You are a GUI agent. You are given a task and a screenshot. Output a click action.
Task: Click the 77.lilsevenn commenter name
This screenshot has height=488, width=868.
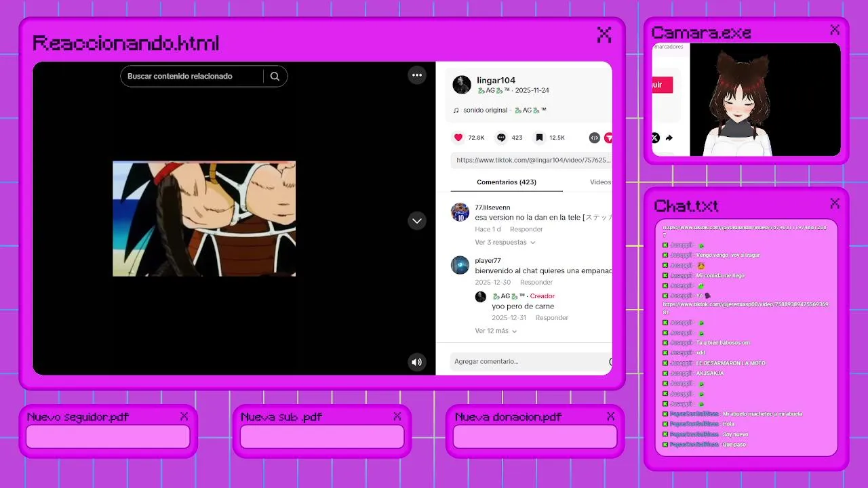492,207
